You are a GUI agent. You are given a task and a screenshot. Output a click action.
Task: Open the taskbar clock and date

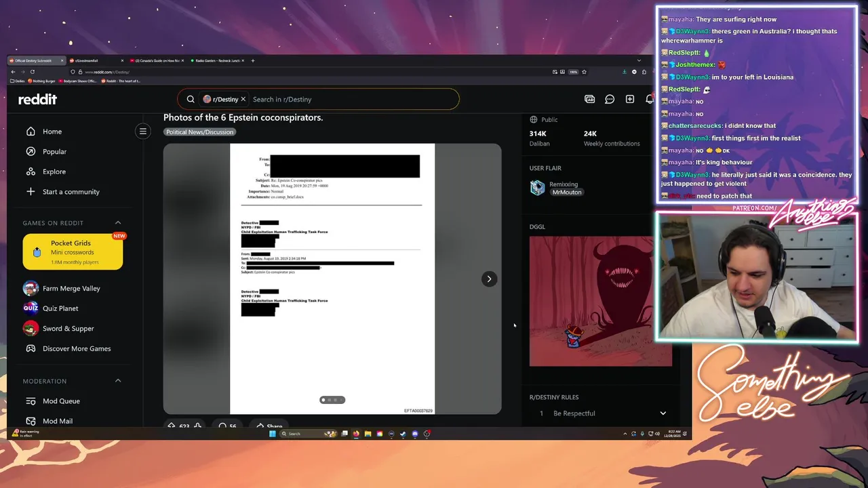click(x=673, y=434)
